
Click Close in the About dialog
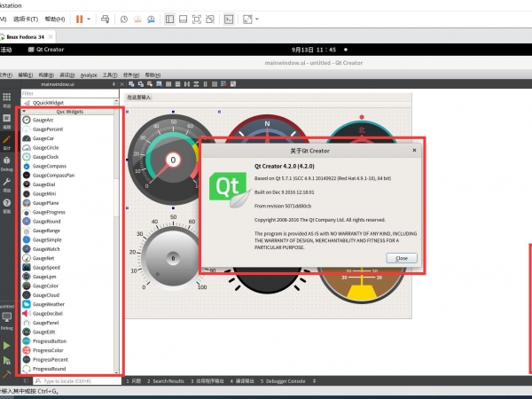click(x=401, y=257)
